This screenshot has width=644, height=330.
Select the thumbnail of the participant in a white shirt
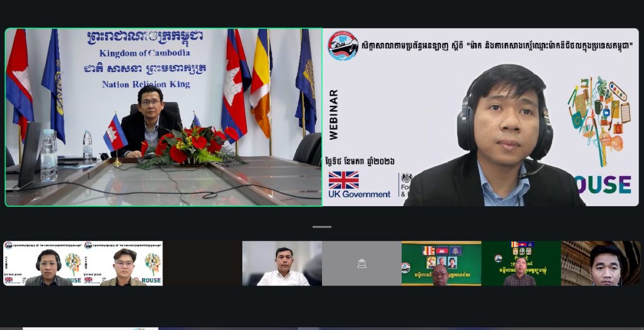click(282, 263)
